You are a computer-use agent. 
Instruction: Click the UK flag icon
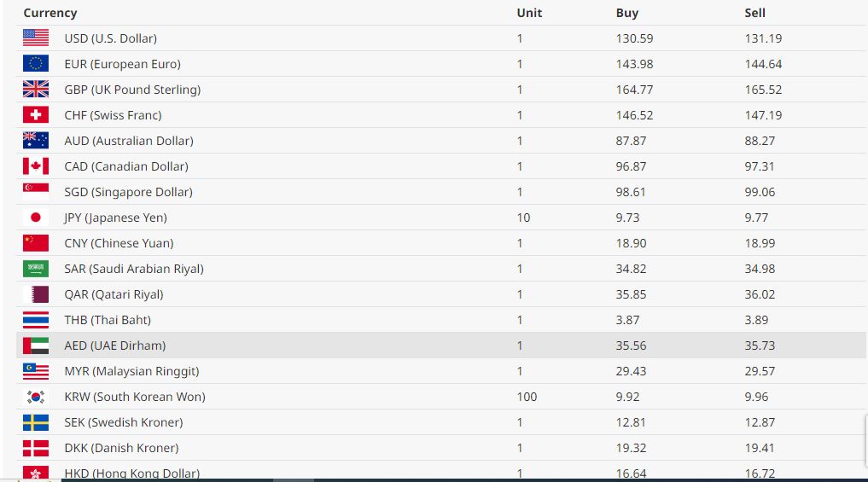36,90
